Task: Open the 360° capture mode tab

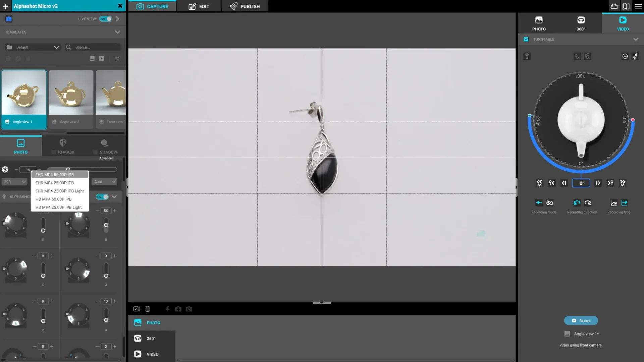Action: (x=581, y=23)
